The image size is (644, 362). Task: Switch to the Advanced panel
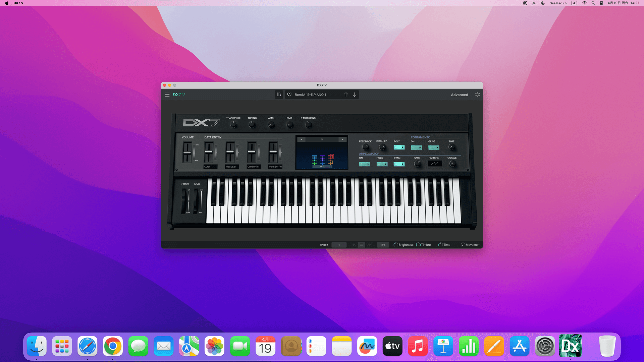[x=459, y=95]
